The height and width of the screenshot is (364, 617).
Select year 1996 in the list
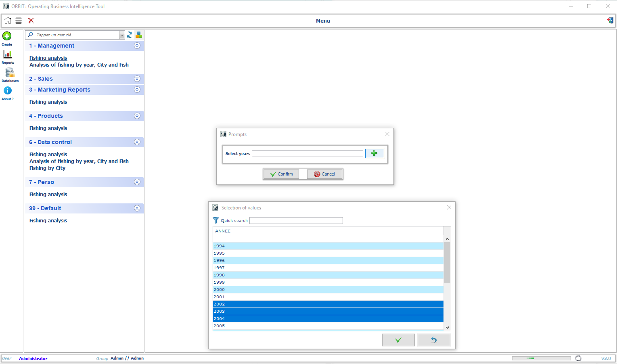coord(328,260)
